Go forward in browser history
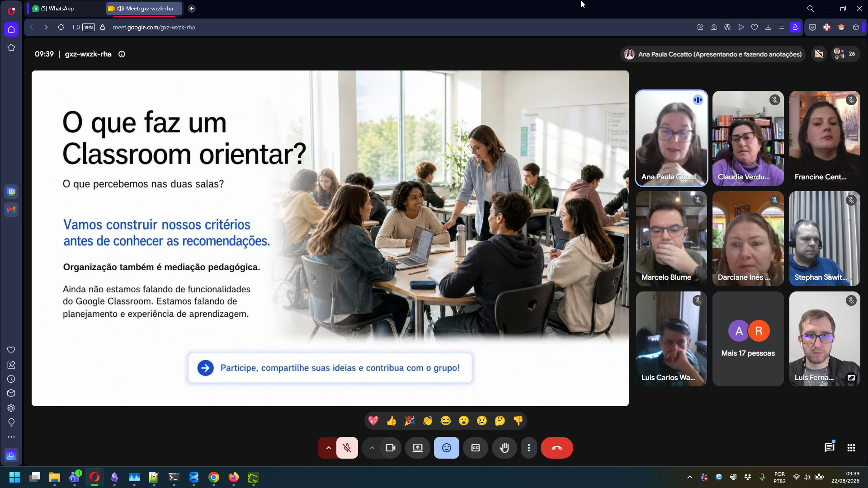Image resolution: width=868 pixels, height=488 pixels. [x=46, y=27]
